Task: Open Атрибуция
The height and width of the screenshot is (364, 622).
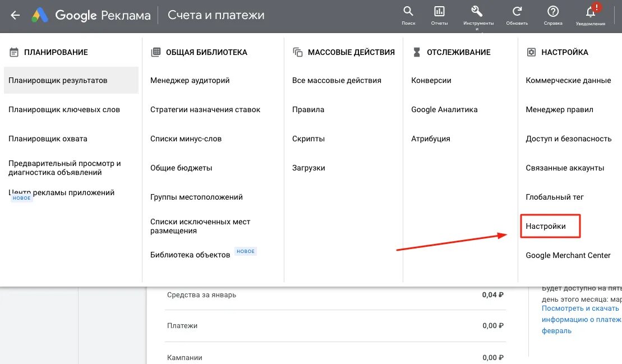Action: (430, 139)
